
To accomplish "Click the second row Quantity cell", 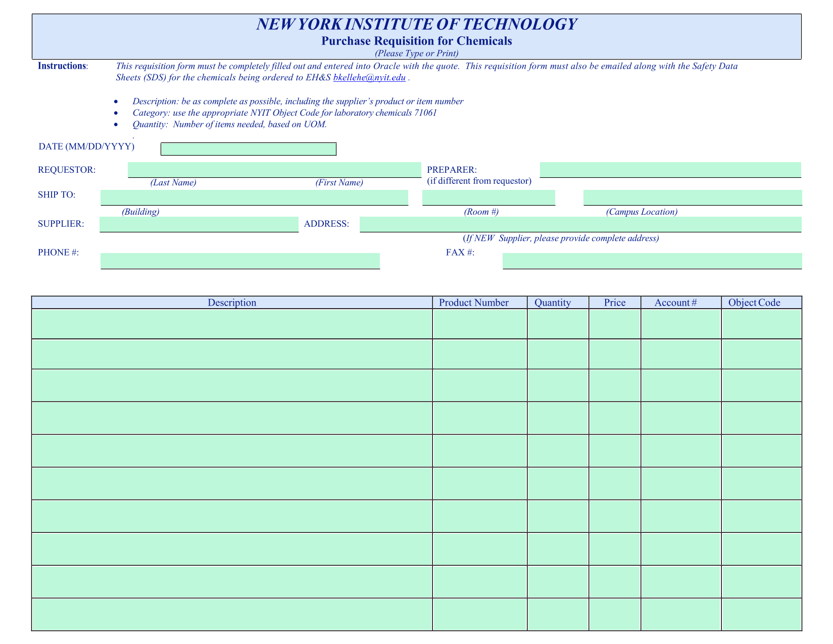I will (558, 354).
